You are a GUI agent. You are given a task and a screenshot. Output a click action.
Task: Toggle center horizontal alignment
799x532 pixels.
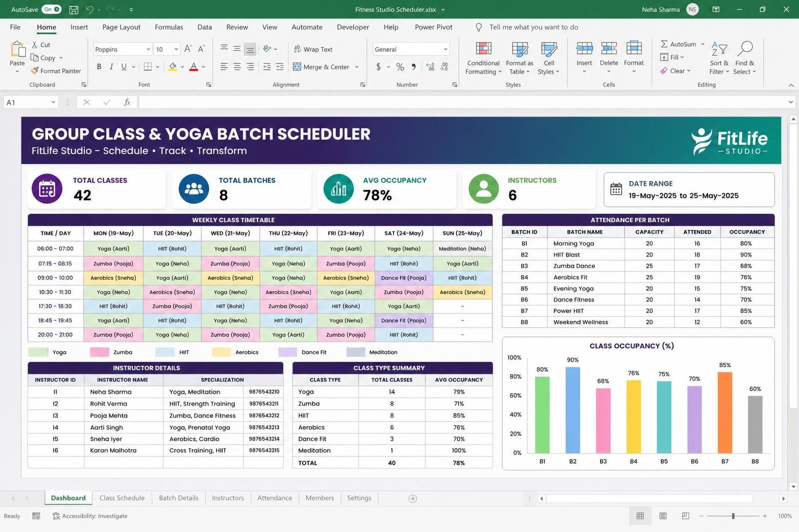tap(237, 66)
